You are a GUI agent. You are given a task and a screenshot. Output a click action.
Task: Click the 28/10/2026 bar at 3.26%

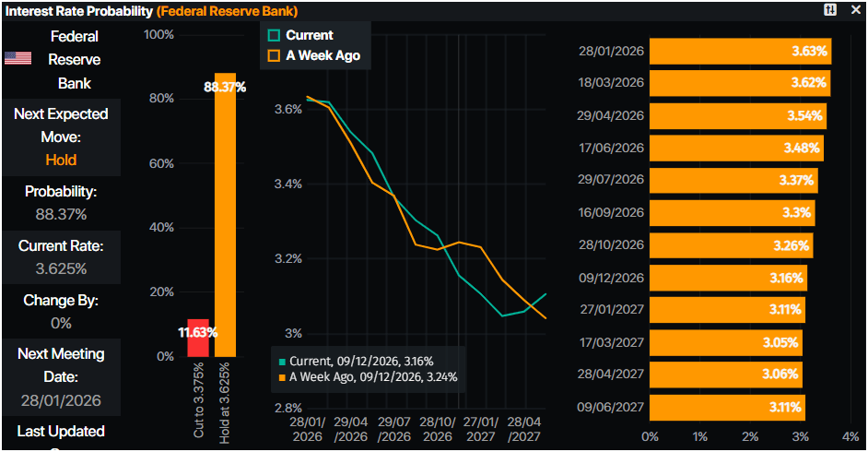731,245
